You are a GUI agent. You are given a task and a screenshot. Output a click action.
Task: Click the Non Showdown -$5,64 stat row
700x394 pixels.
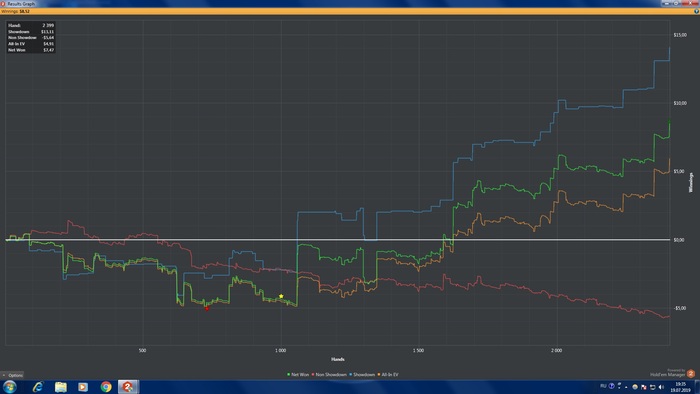(x=31, y=37)
